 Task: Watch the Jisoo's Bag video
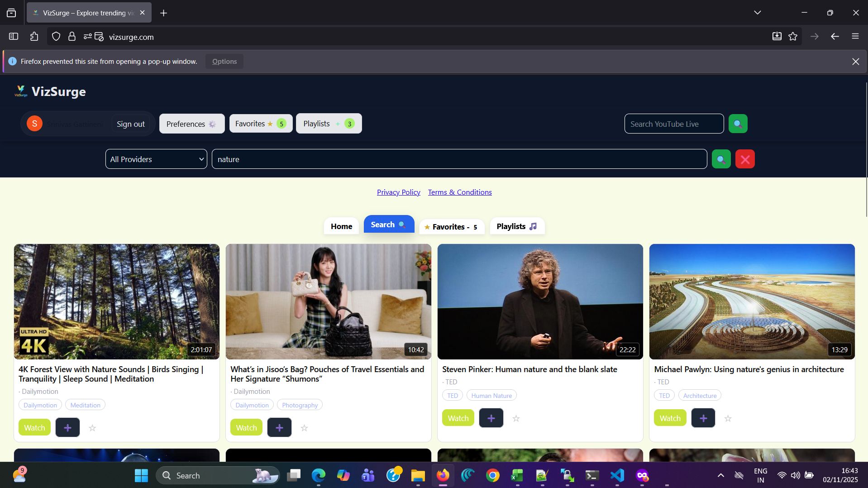pos(246,427)
